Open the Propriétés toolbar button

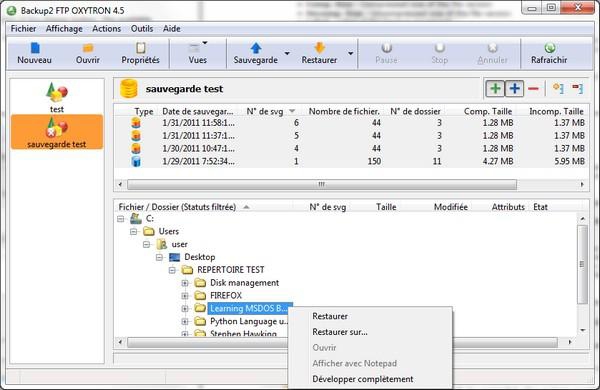point(140,53)
